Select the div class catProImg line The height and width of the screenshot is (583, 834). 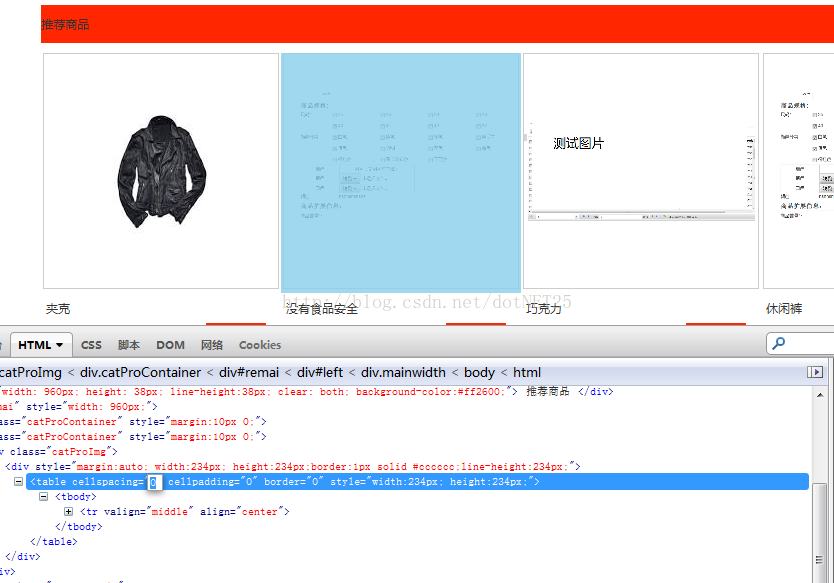pos(59,451)
